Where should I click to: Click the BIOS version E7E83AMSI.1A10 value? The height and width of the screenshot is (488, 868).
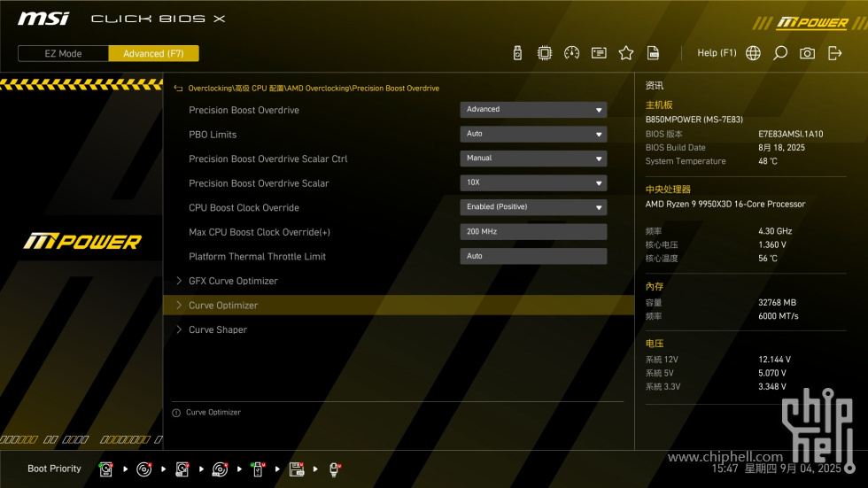[790, 134]
